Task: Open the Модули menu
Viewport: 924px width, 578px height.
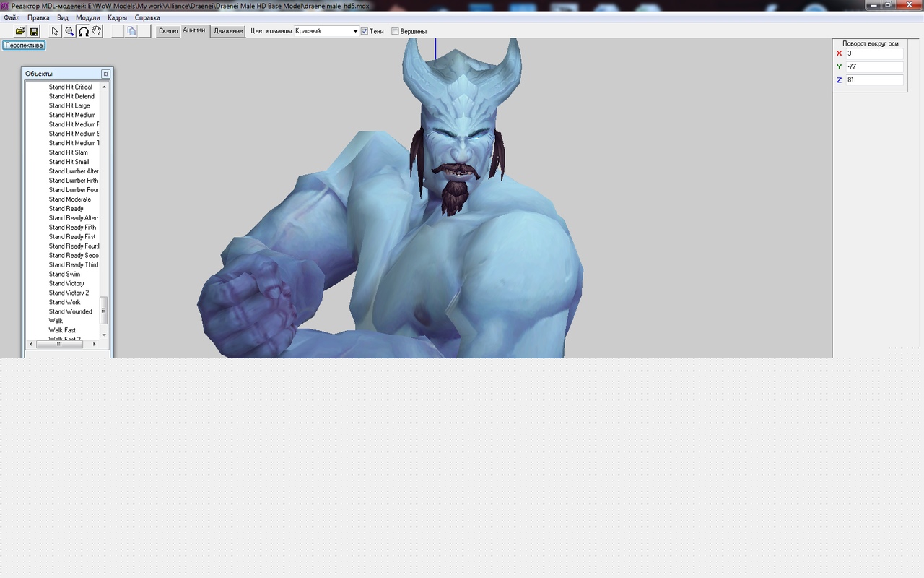Action: tap(88, 17)
